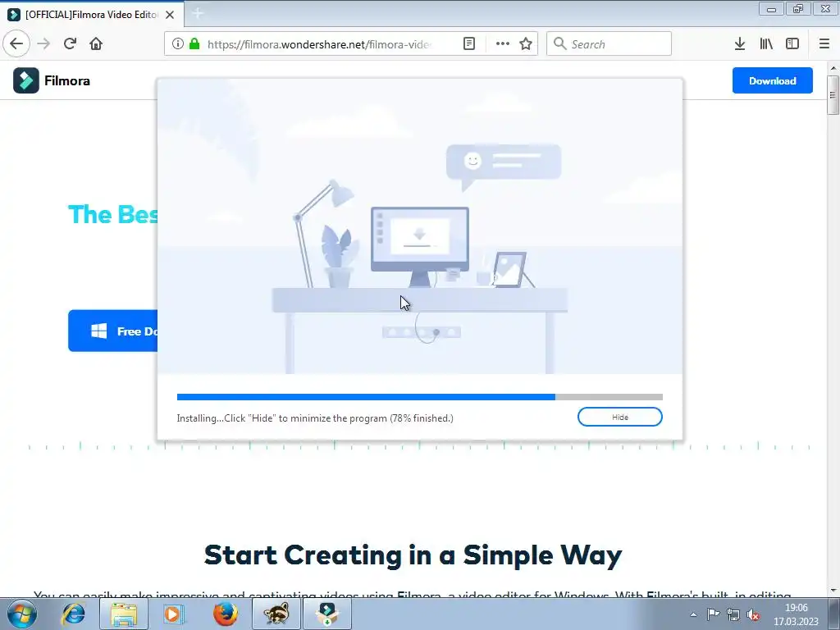
Task: Click the installing status text
Action: tap(315, 418)
